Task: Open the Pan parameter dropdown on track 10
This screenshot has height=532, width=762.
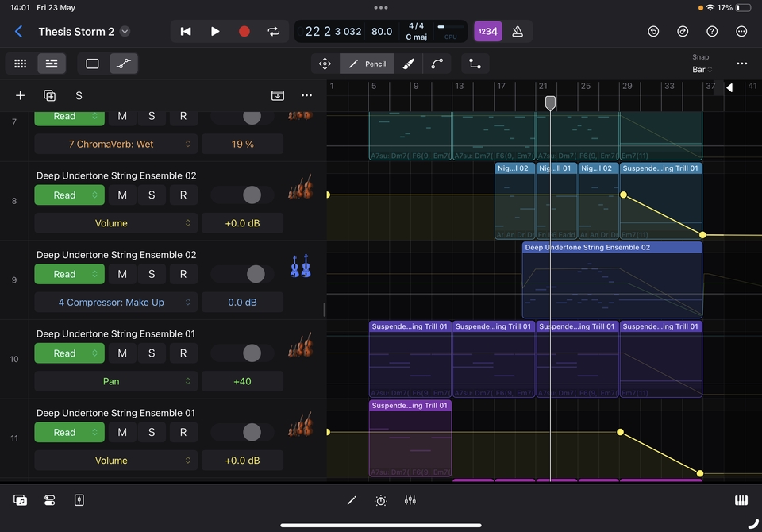Action: pos(116,381)
